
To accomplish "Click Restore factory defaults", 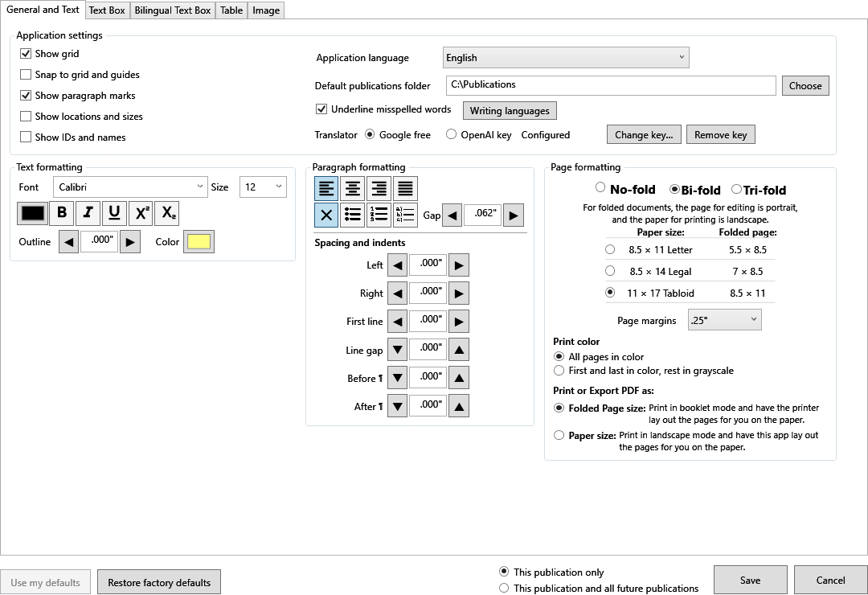I will tap(159, 582).
